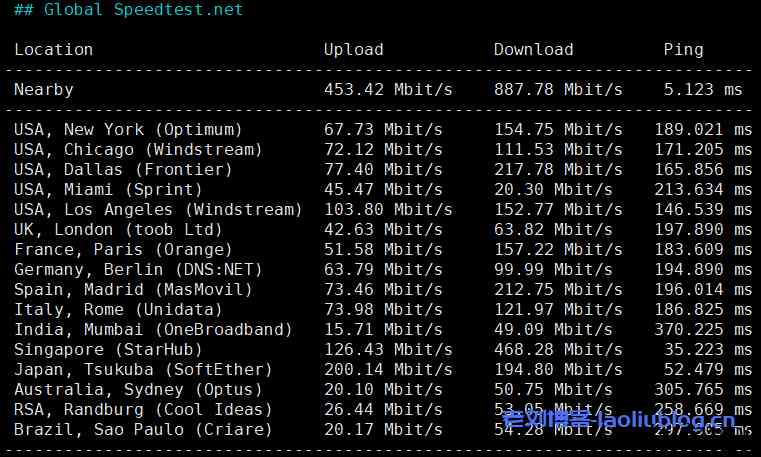Viewport: 761px width, 457px height.
Task: Select Singapore download "468.28 Mbit/s"
Action: (558, 350)
